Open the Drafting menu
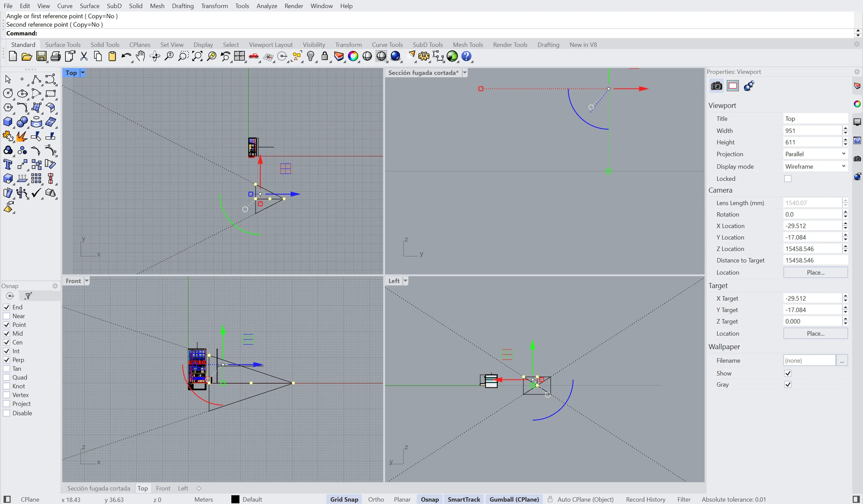Screen dimensions: 863x504 tap(183, 6)
